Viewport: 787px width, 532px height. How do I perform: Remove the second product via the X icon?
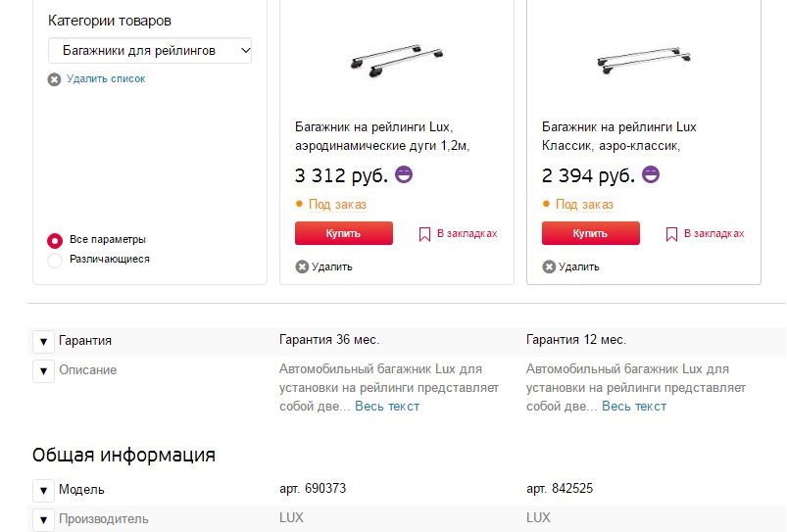549,266
